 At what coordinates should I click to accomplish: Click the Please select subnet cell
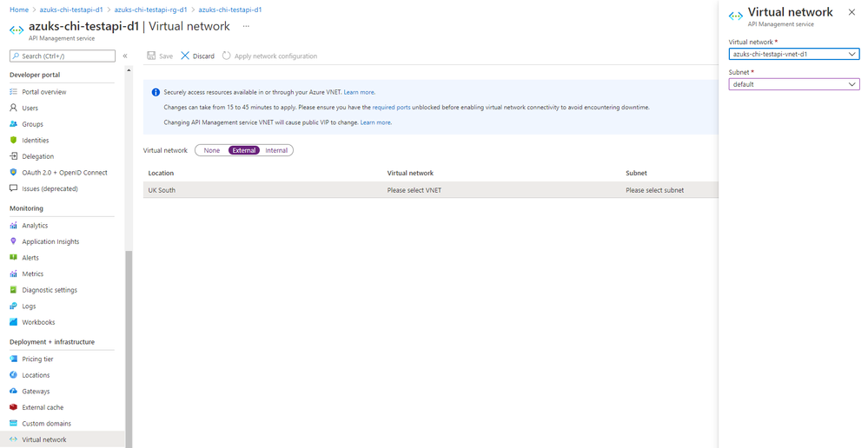(655, 190)
